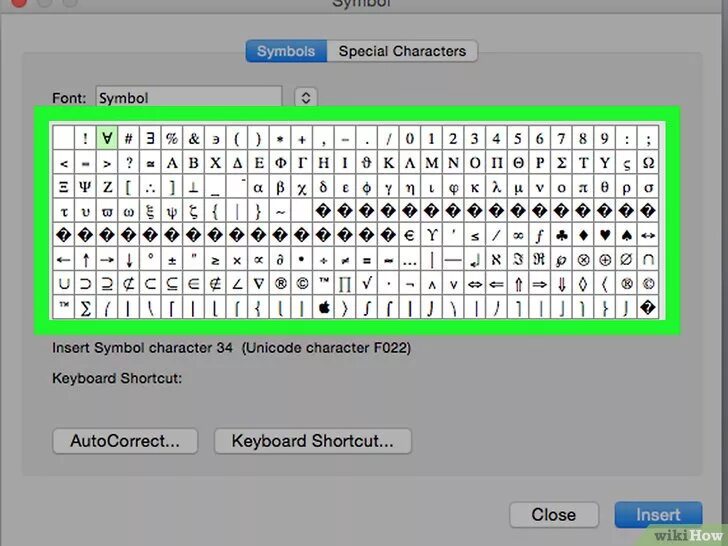The width and height of the screenshot is (728, 546).
Task: Open the AutoCorrect... dialog
Action: tap(125, 441)
